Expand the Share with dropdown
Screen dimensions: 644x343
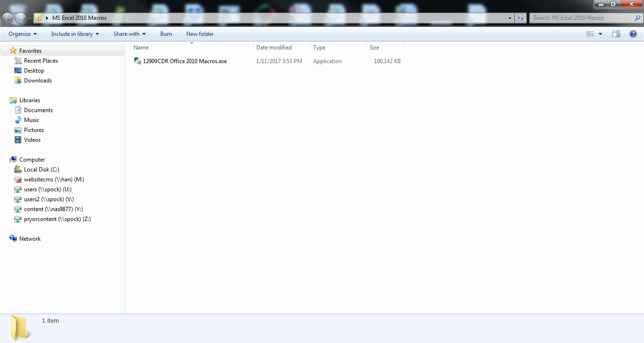click(129, 33)
